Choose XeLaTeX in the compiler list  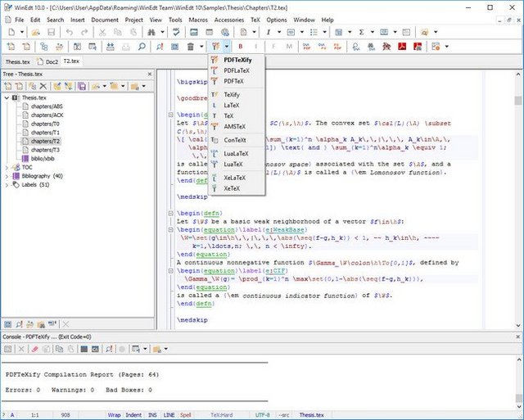(233, 177)
